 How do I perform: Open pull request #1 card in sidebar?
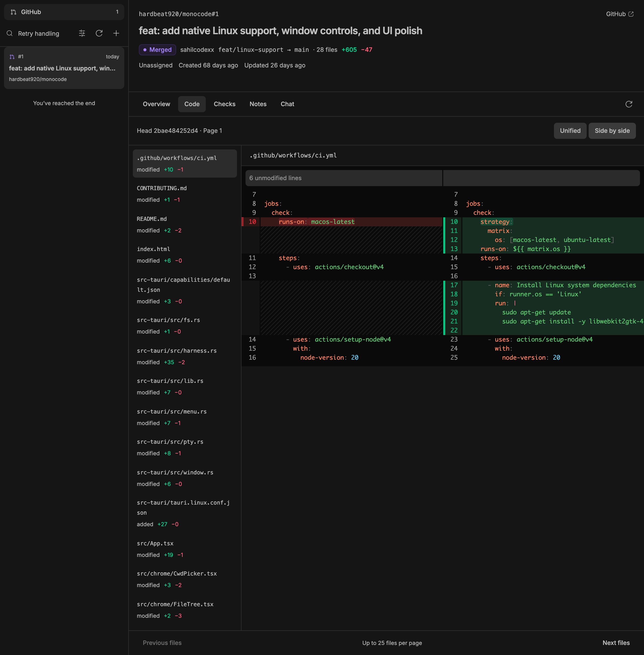(64, 68)
